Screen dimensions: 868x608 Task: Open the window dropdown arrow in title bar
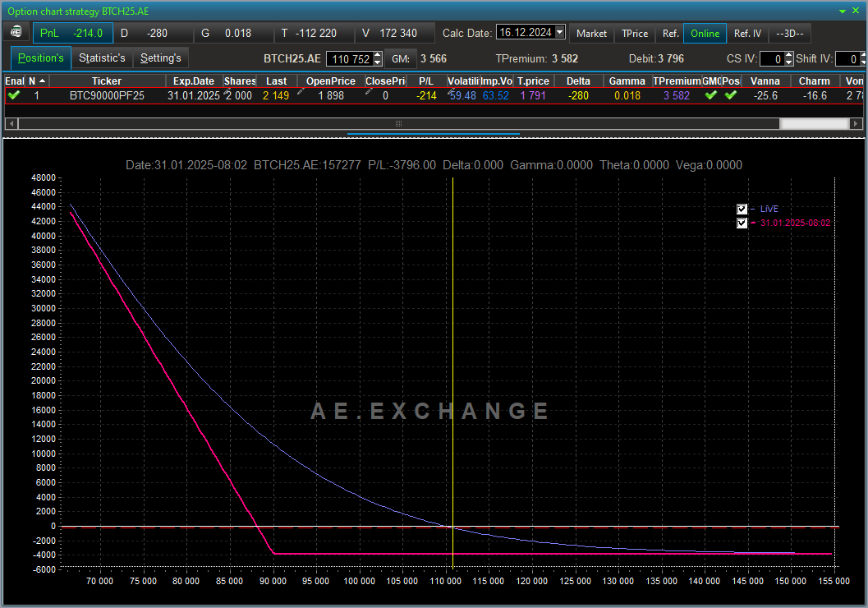click(x=842, y=11)
